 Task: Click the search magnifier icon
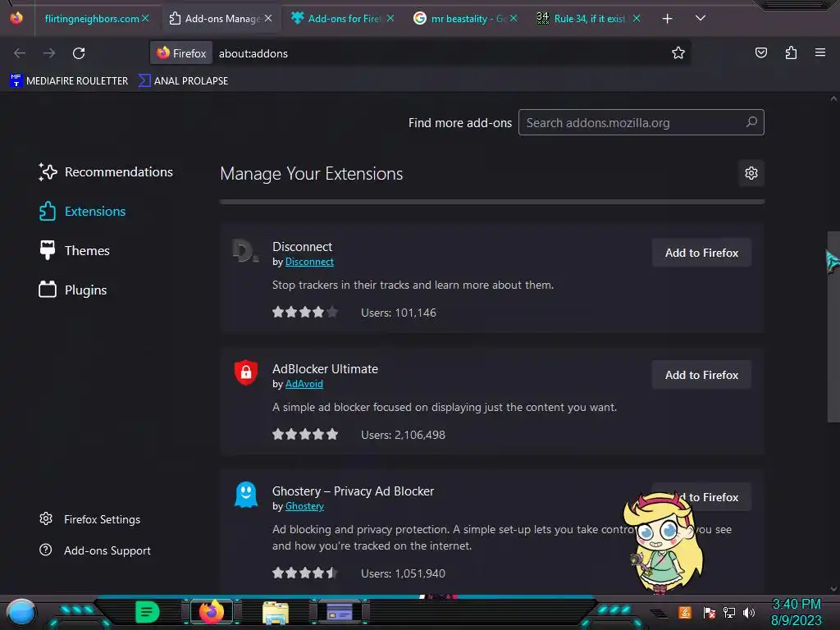coord(751,122)
